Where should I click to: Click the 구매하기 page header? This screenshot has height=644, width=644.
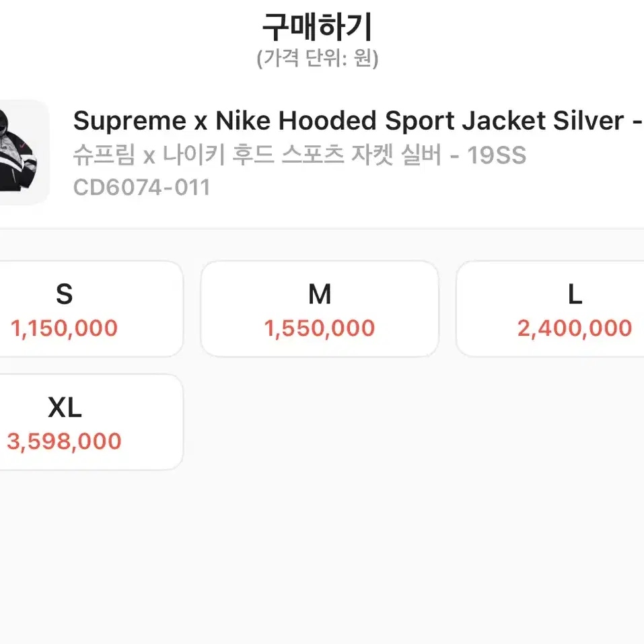point(318,27)
